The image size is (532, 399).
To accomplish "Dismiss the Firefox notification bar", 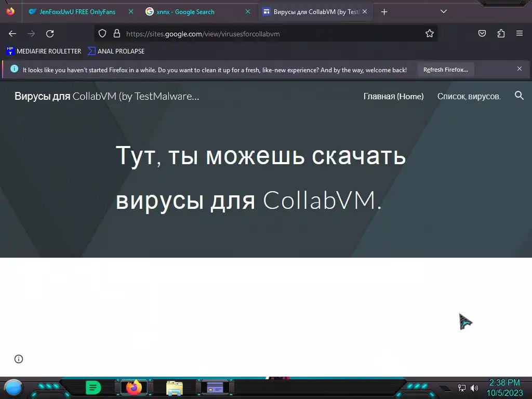I will (x=520, y=69).
